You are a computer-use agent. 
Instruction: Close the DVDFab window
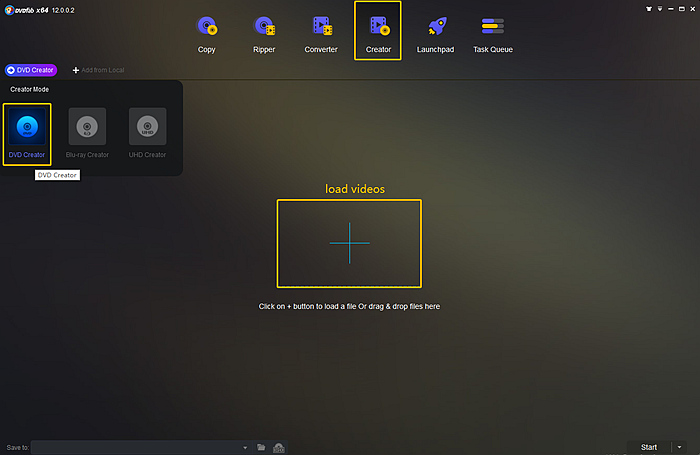[693, 8]
